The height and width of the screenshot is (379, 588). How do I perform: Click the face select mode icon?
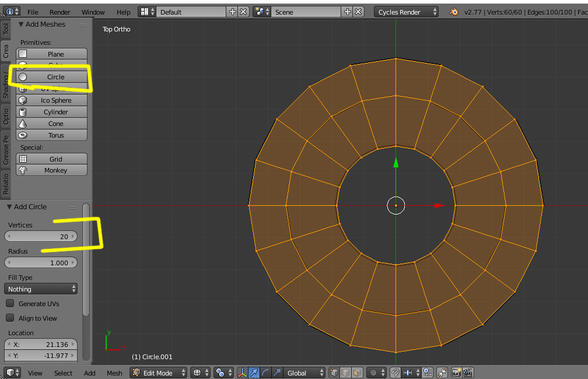click(x=357, y=373)
